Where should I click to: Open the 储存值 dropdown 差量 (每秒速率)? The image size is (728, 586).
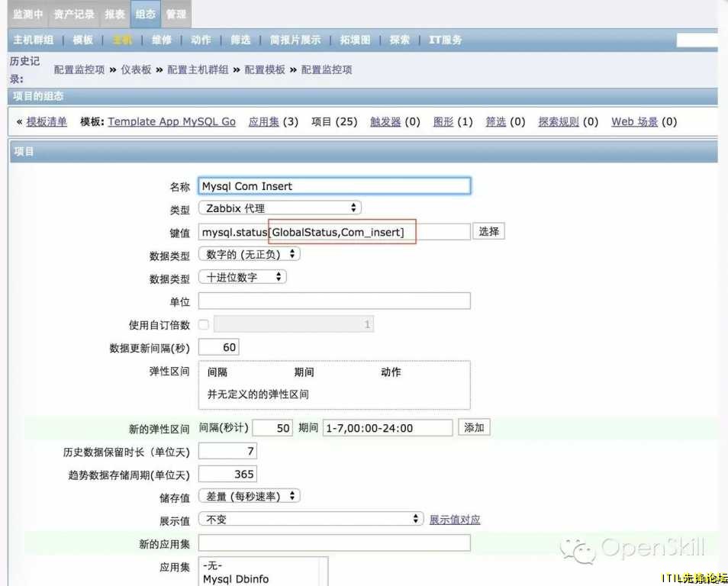pyautogui.click(x=250, y=496)
